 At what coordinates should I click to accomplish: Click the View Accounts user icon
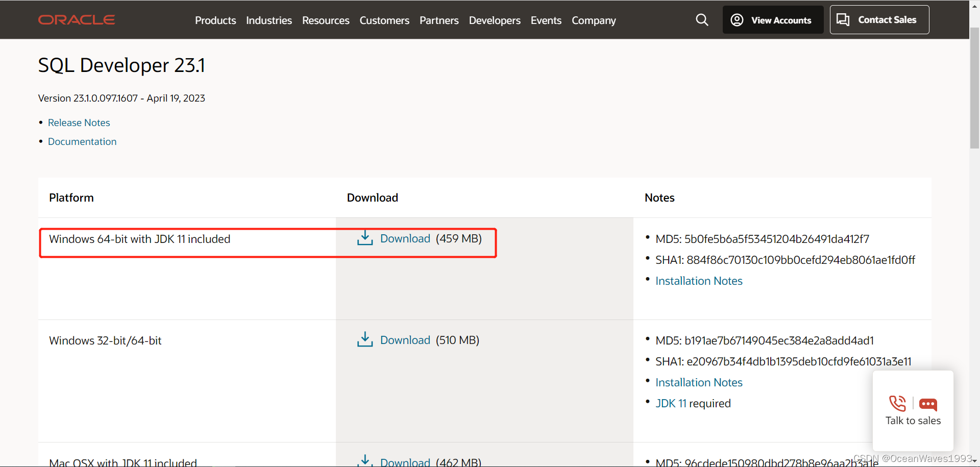(737, 20)
